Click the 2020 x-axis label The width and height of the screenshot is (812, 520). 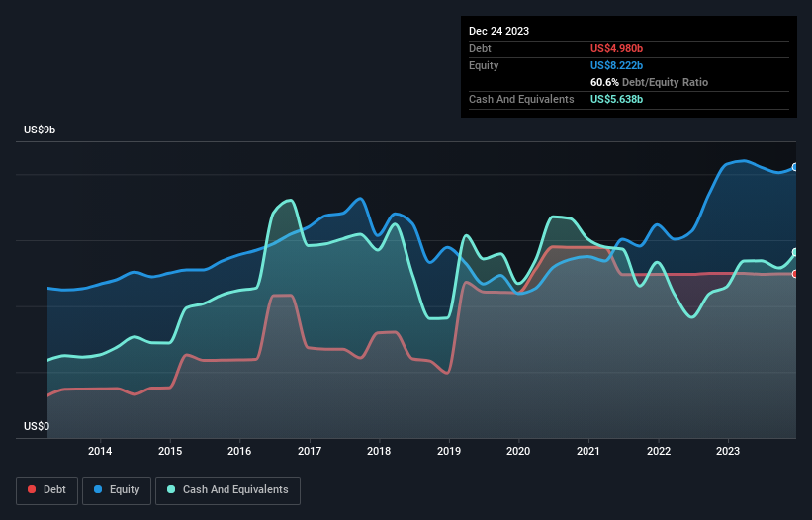click(518, 451)
